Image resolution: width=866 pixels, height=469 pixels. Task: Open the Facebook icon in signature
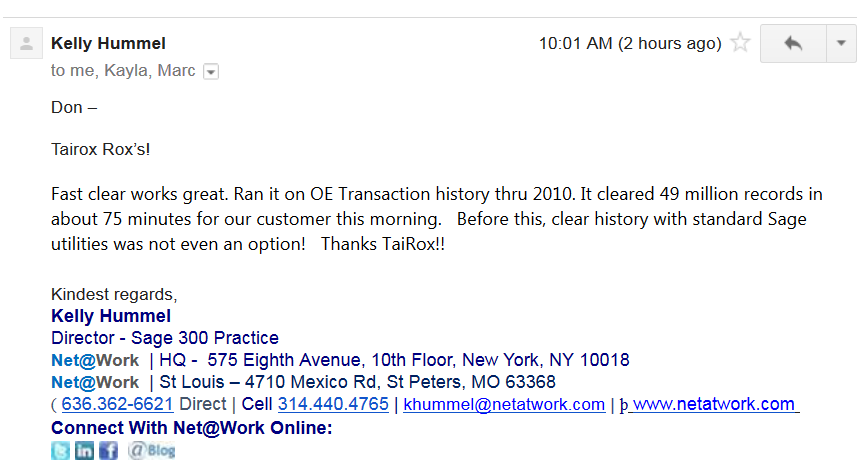(109, 450)
